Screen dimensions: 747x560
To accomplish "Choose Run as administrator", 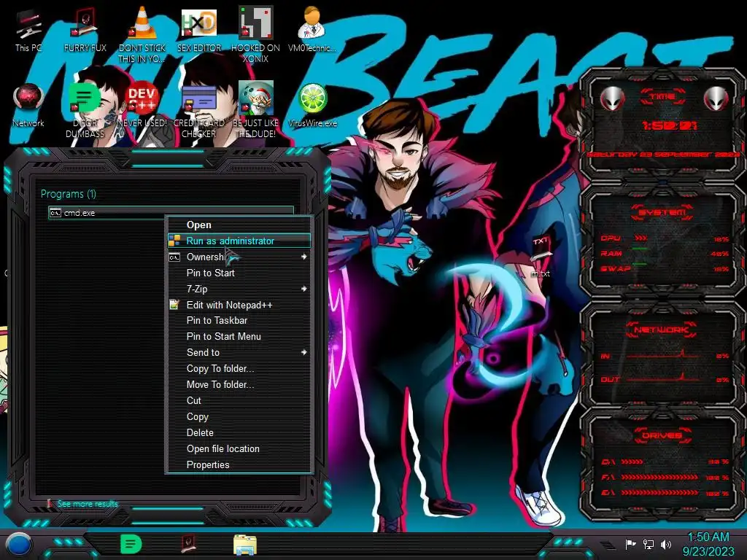I will pos(239,241).
